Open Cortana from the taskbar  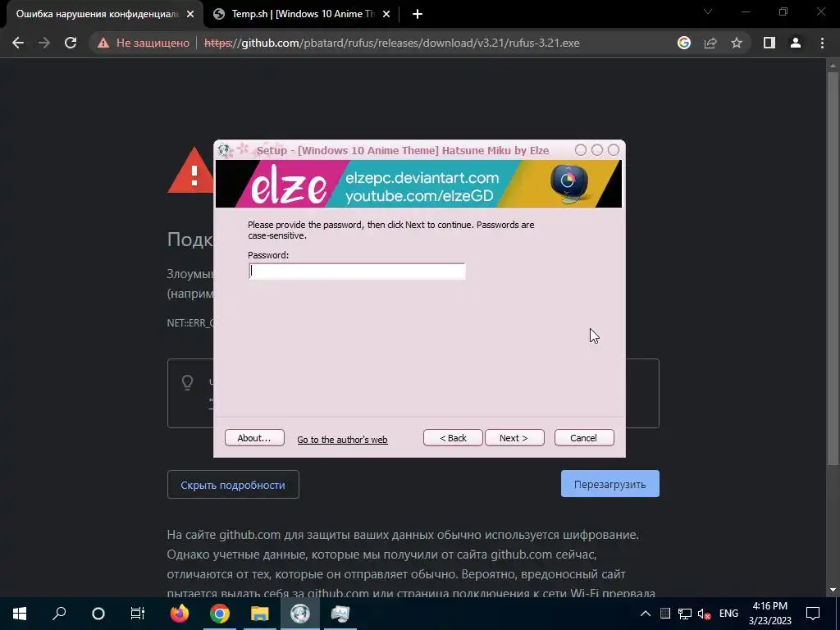(x=98, y=614)
